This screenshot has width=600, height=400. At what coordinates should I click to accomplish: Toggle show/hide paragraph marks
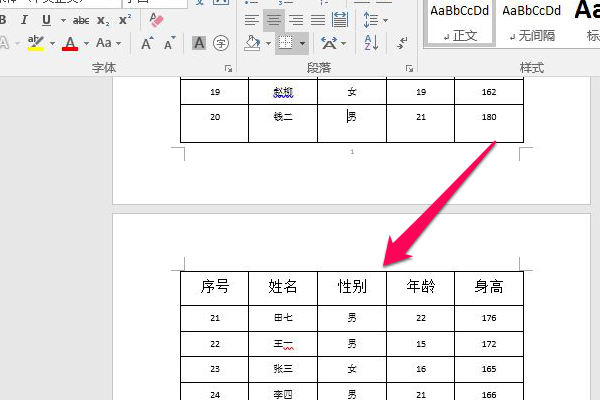pos(402,43)
